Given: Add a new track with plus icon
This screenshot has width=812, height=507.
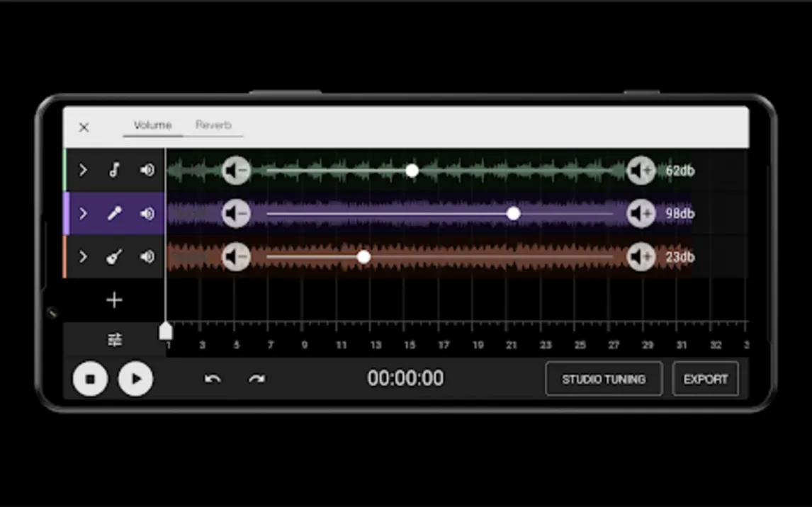Looking at the screenshot, I should point(114,300).
